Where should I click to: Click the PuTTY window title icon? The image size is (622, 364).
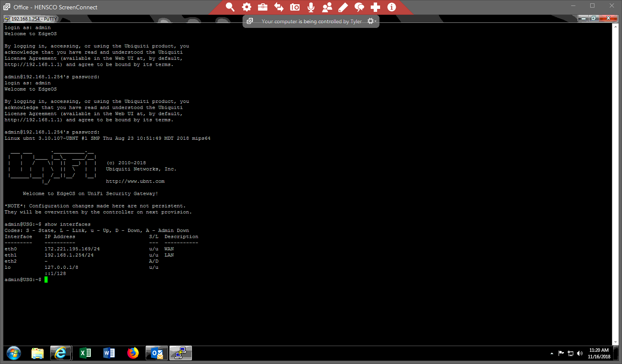click(x=6, y=19)
